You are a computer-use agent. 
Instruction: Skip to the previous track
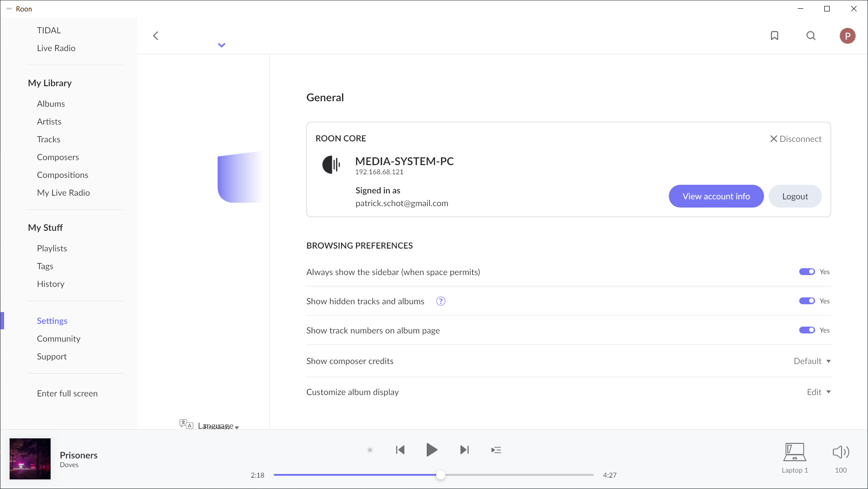click(x=400, y=450)
